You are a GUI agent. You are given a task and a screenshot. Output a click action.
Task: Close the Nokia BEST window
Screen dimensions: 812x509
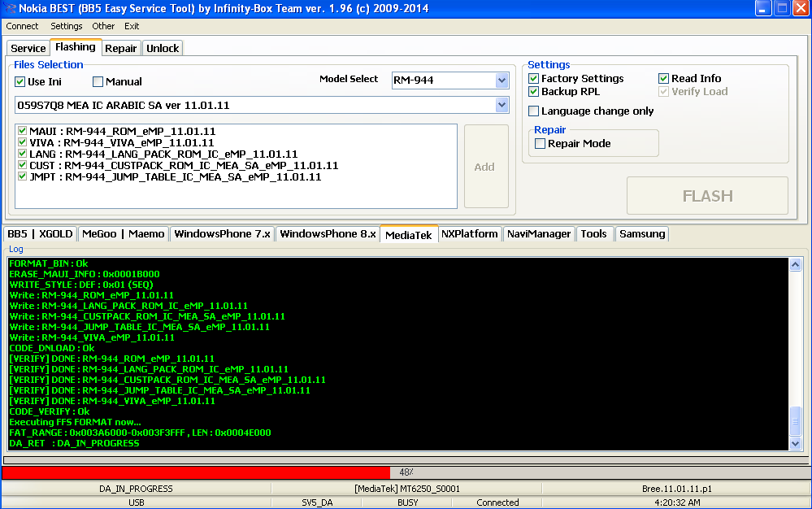click(x=801, y=8)
